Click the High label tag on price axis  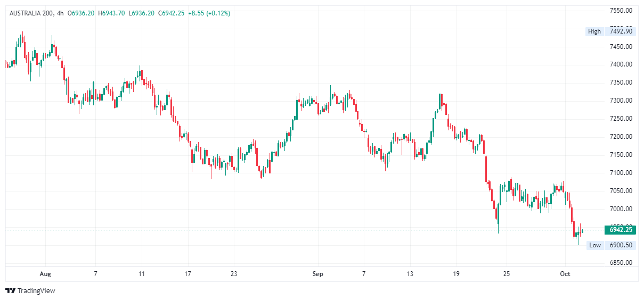594,31
